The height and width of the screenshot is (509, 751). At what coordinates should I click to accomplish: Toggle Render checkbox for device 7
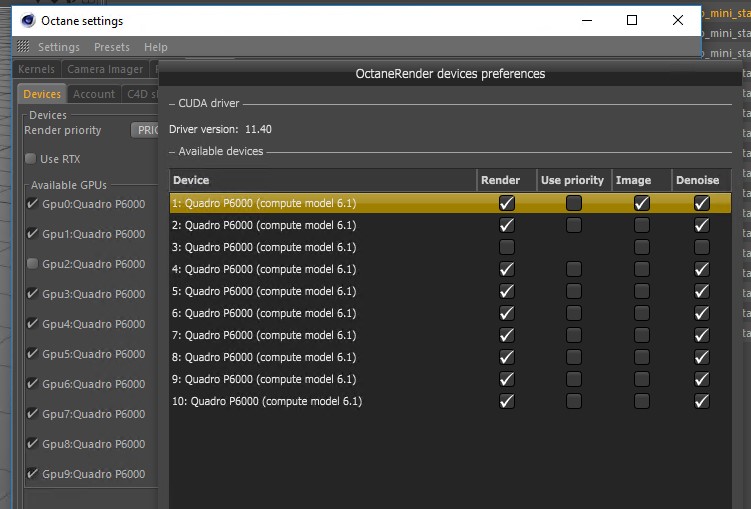click(507, 335)
